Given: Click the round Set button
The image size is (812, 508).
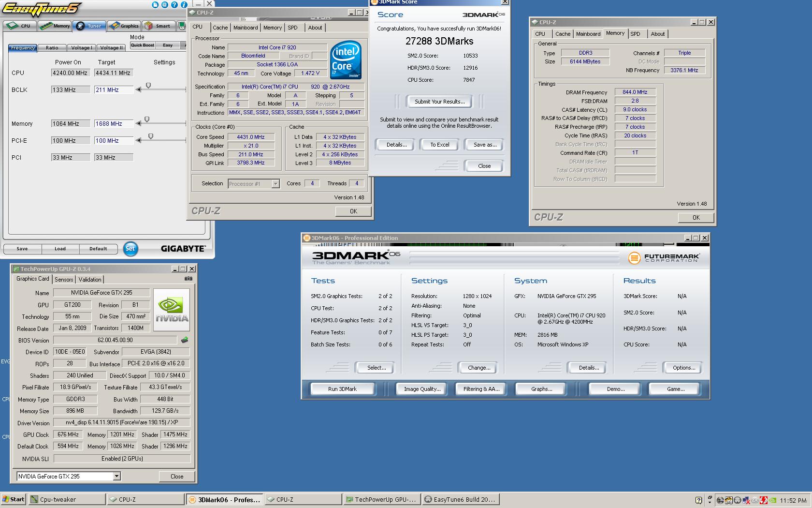Looking at the screenshot, I should (x=130, y=249).
